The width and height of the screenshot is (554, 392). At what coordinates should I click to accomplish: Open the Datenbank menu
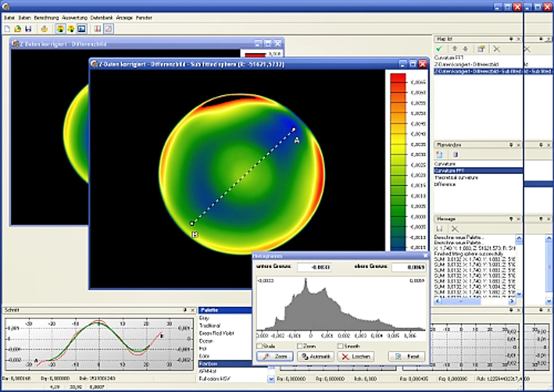101,18
